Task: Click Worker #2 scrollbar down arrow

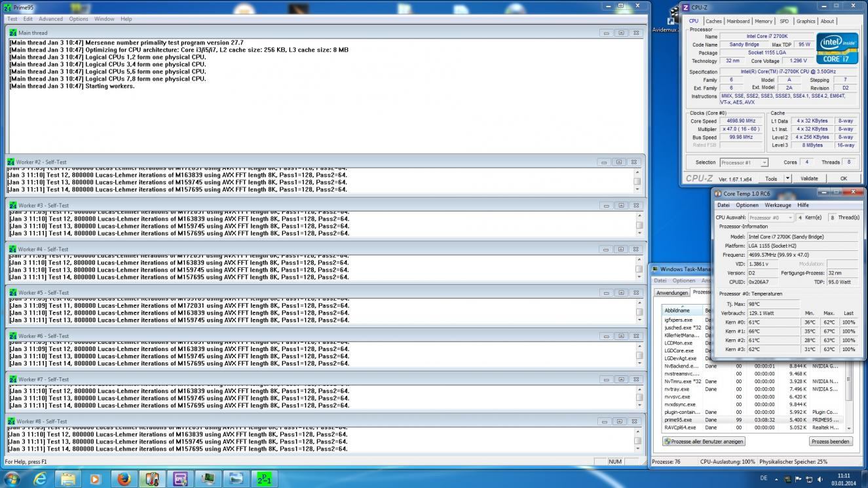Action: coord(638,189)
